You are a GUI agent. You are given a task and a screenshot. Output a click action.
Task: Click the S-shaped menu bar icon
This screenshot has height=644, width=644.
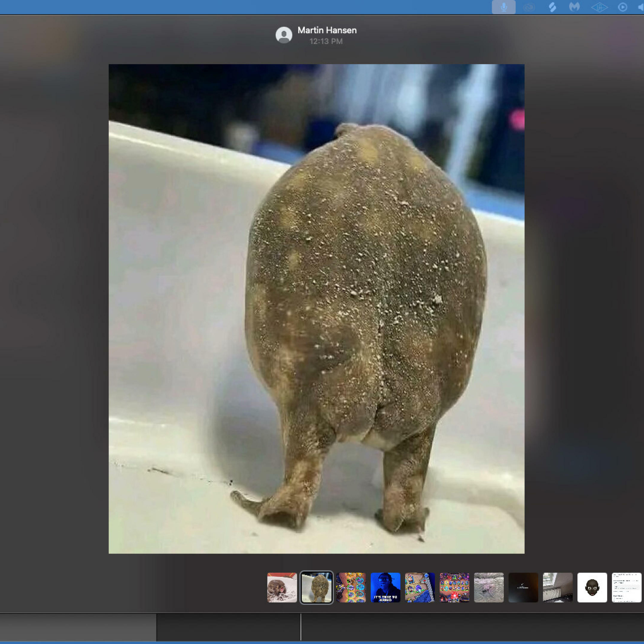click(552, 7)
